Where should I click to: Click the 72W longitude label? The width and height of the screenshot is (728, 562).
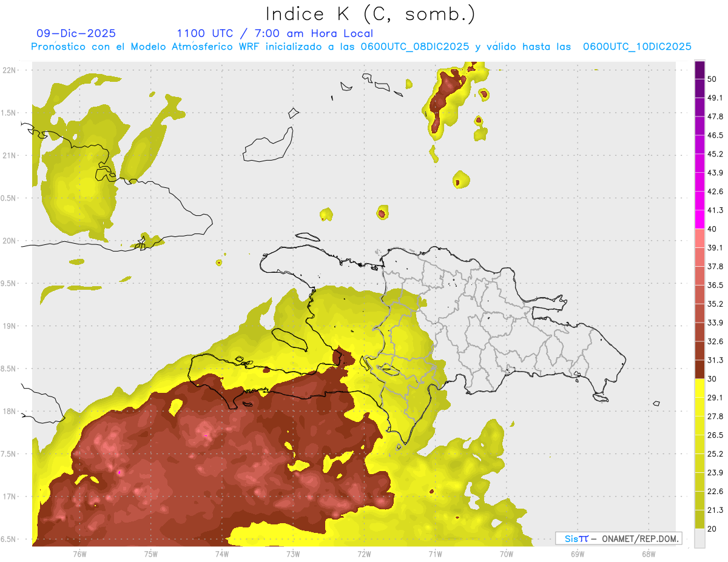[x=364, y=554]
